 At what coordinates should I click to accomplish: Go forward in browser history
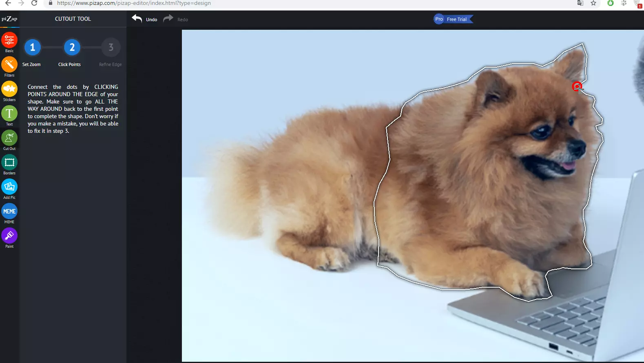coord(21,3)
